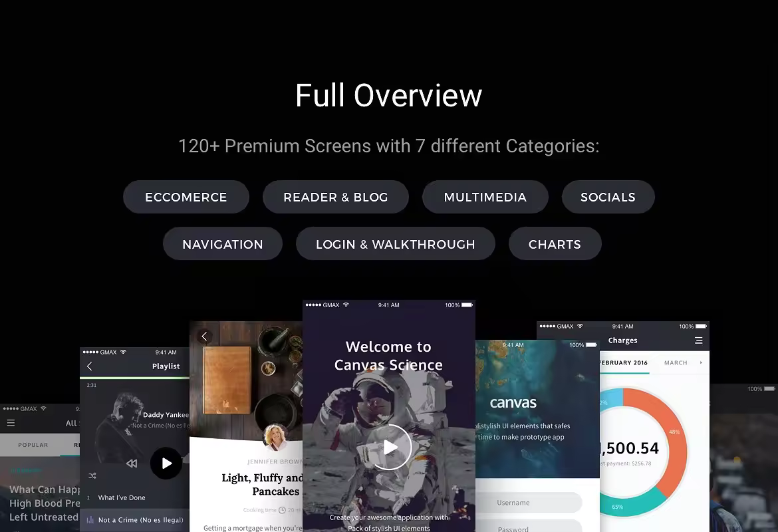
Task: Click the Full Overview heading
Action: [389, 95]
